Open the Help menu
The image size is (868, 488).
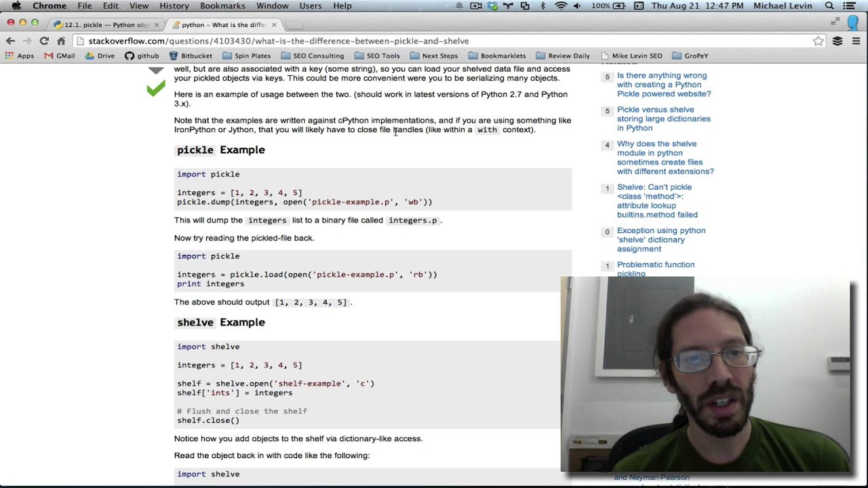tap(342, 5)
